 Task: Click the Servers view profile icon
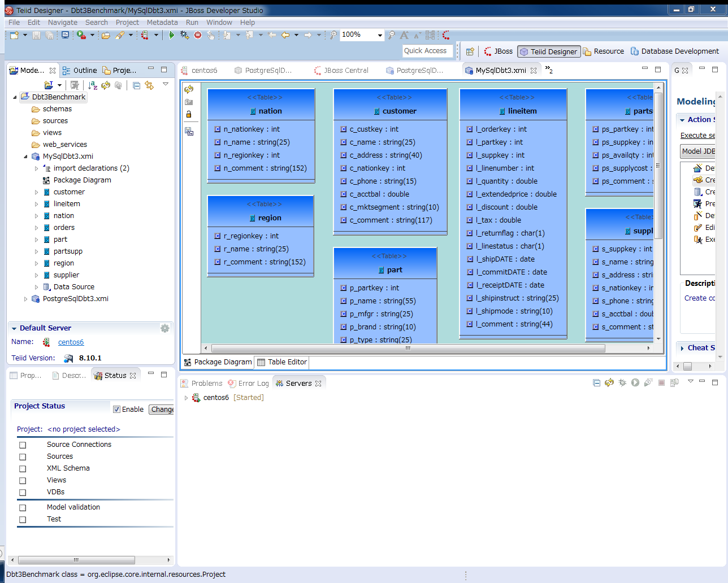(648, 383)
